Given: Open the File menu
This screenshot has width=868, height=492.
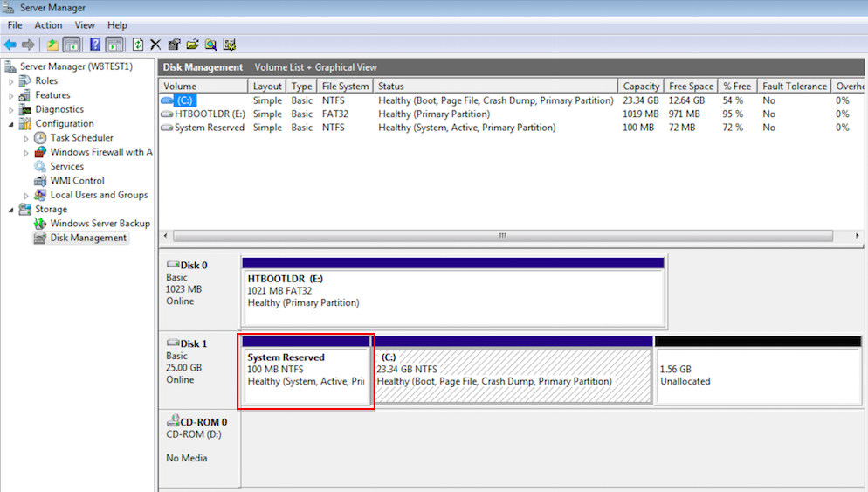Looking at the screenshot, I should 15,25.
